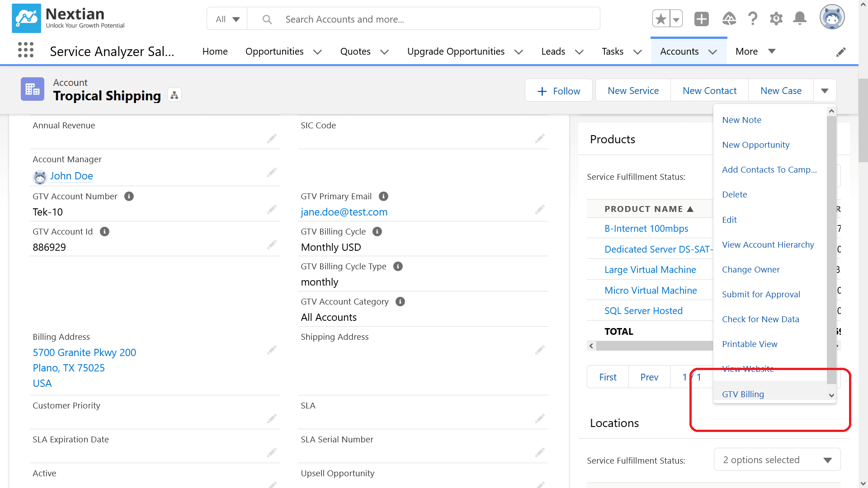Screen dimensions: 868x488
Task: Open jane.doe@test.com email link
Action: (344, 212)
